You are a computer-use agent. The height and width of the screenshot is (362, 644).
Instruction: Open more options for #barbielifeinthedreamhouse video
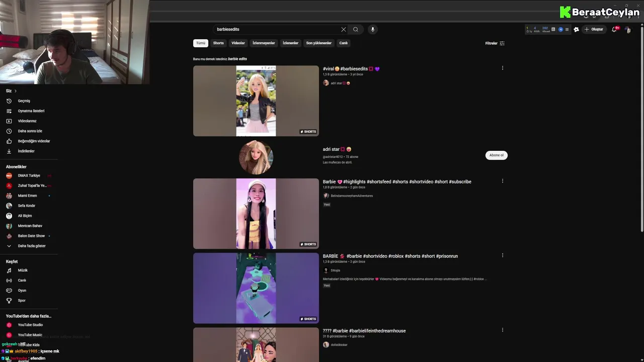click(502, 330)
